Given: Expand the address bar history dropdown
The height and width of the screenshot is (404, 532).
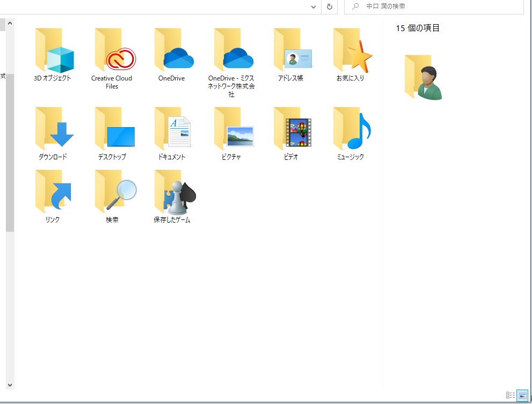Looking at the screenshot, I should coord(314,6).
